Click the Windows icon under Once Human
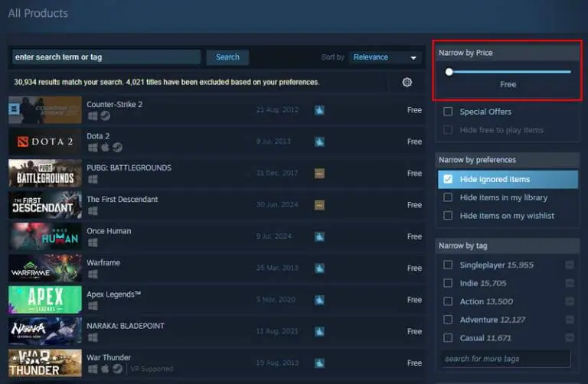Screen dimensions: 588x384 click(x=93, y=242)
